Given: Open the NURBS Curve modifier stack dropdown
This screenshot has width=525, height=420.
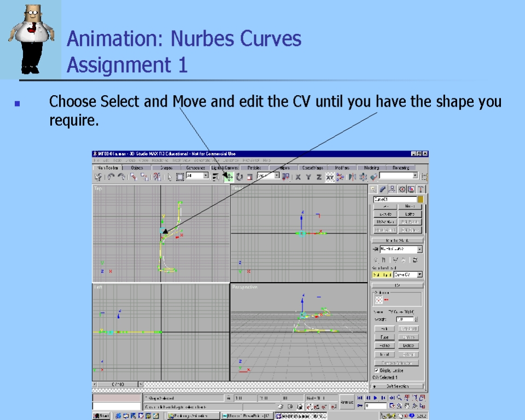Looking at the screenshot, I should tap(419, 249).
